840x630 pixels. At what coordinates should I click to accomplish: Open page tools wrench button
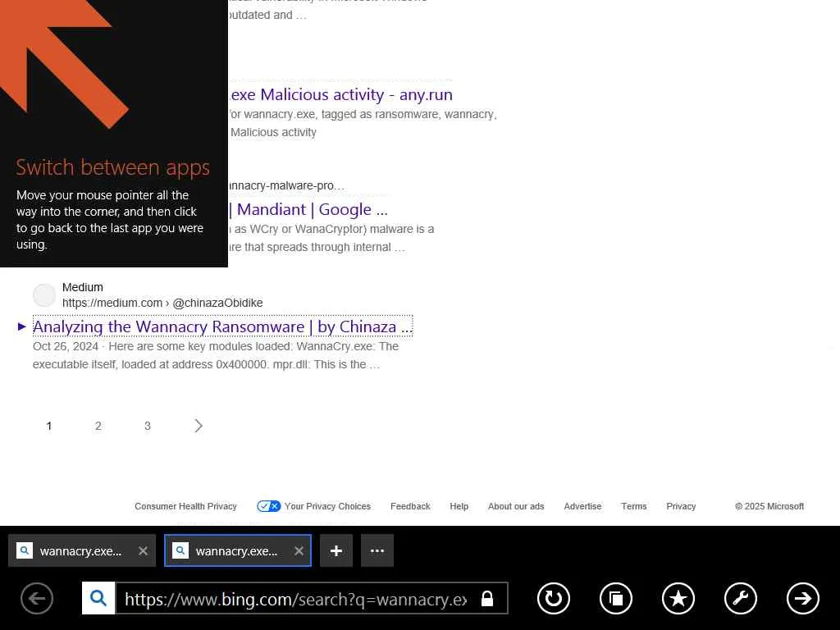coord(741,598)
